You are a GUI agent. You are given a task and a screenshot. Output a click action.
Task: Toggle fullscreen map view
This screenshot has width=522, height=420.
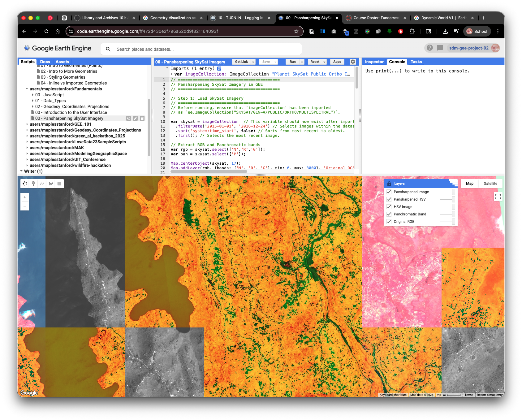point(498,197)
